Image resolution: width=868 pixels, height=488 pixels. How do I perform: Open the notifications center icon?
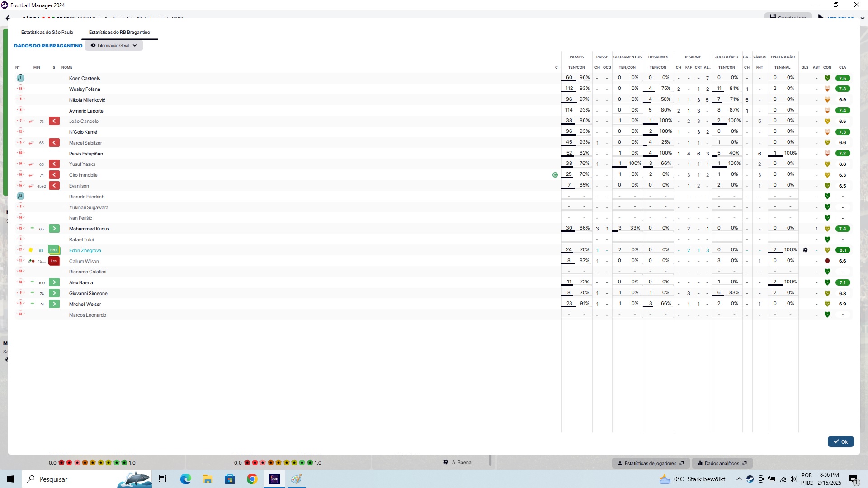[854, 479]
